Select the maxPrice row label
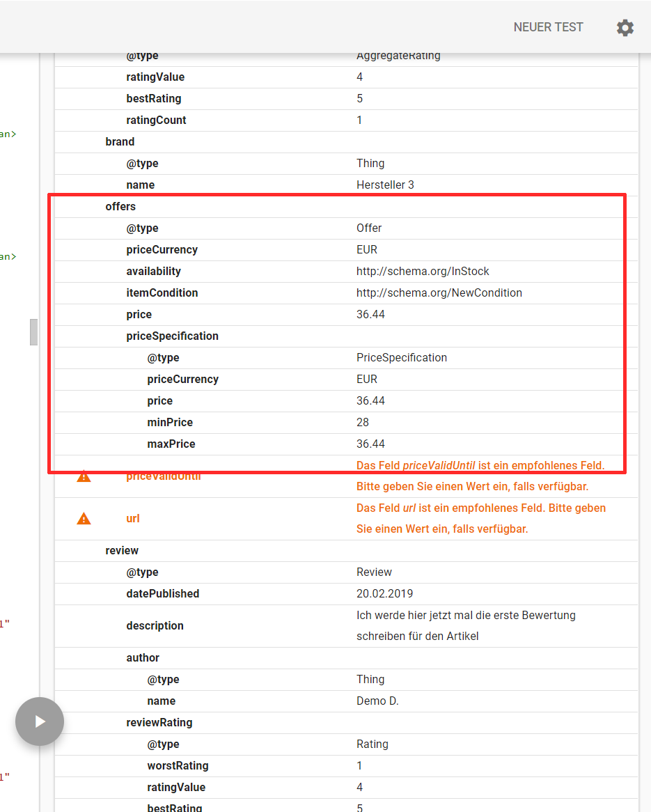The image size is (651, 812). (x=171, y=444)
